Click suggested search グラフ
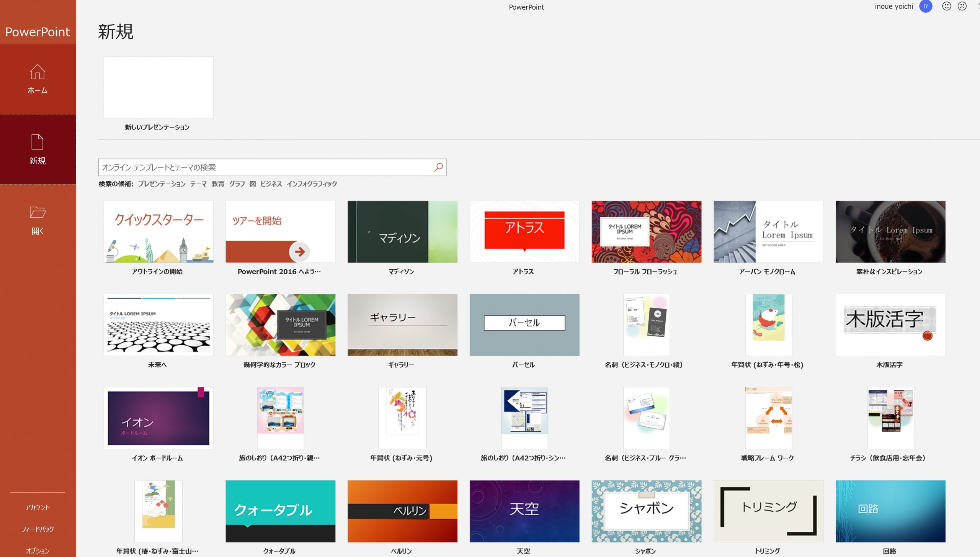Viewport: 980px width, 557px height. click(x=237, y=184)
